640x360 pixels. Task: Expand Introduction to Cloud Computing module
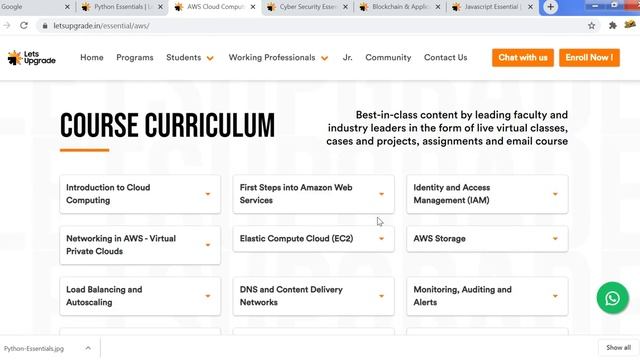coord(140,194)
